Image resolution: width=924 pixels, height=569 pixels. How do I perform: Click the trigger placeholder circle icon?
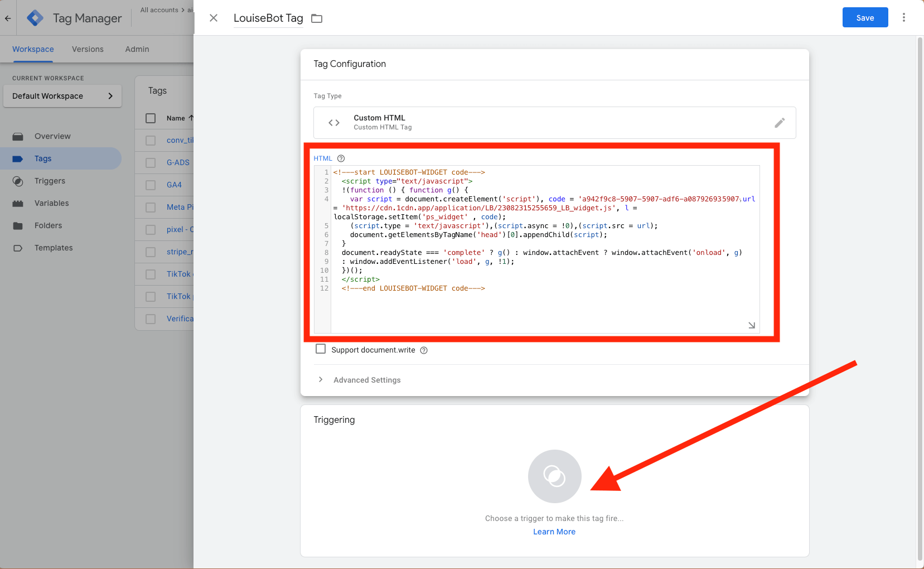pos(554,476)
